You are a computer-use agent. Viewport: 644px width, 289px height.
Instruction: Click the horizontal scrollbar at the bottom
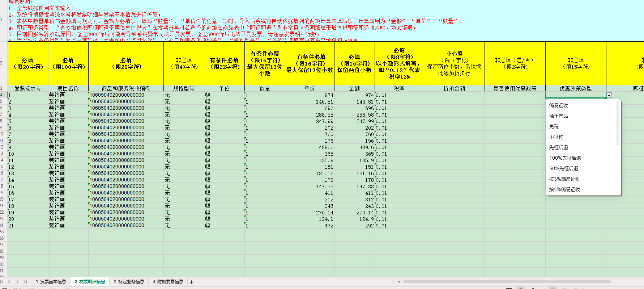click(x=506, y=282)
